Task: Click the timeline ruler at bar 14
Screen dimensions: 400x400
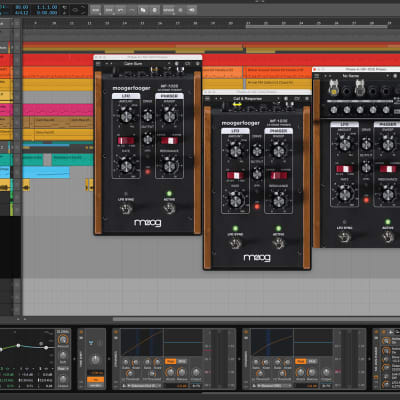Action: 124,23
